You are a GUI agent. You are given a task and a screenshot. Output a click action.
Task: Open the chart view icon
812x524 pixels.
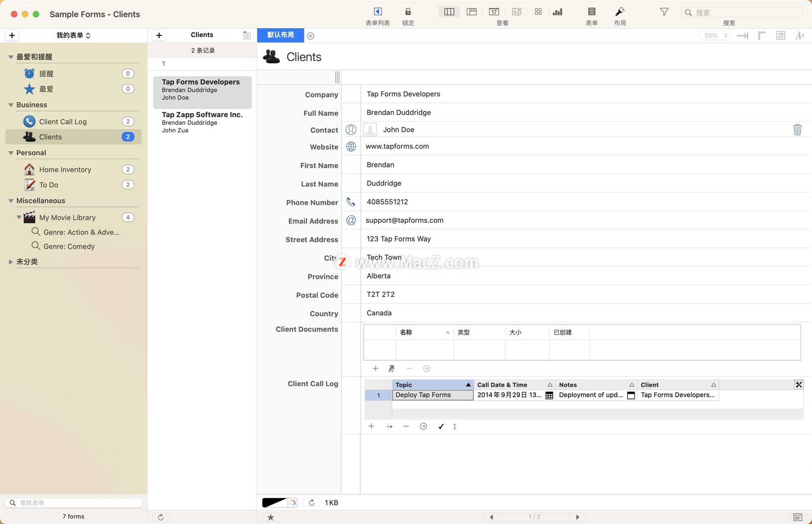(x=558, y=12)
